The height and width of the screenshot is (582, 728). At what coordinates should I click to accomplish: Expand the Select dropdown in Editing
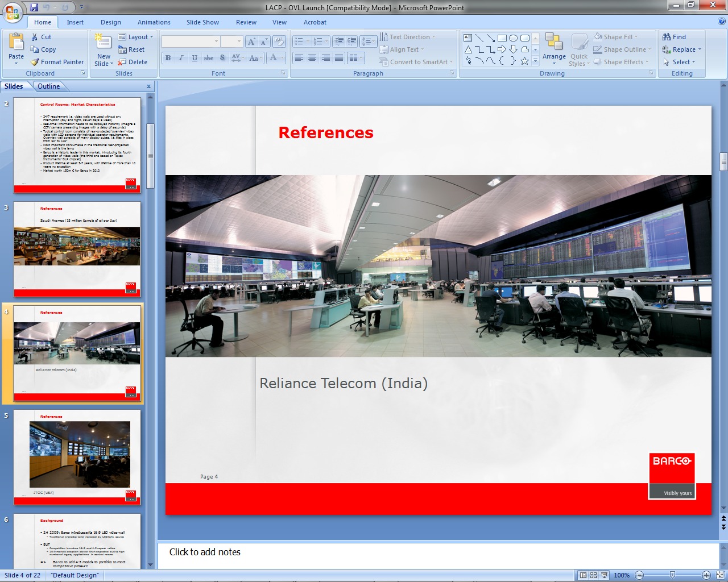680,62
